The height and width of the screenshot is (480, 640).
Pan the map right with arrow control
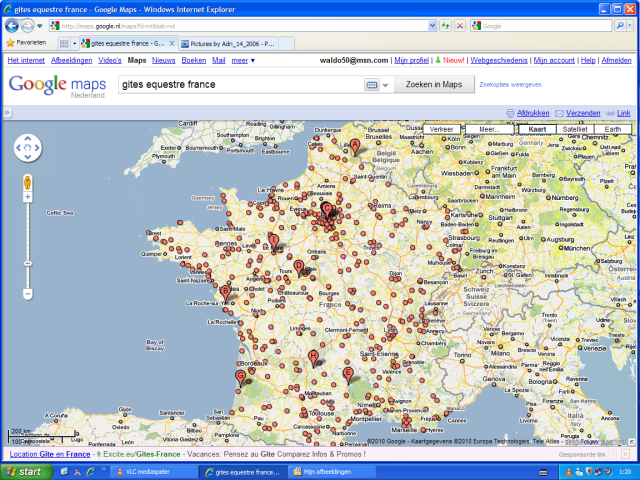pyautogui.click(x=37, y=148)
